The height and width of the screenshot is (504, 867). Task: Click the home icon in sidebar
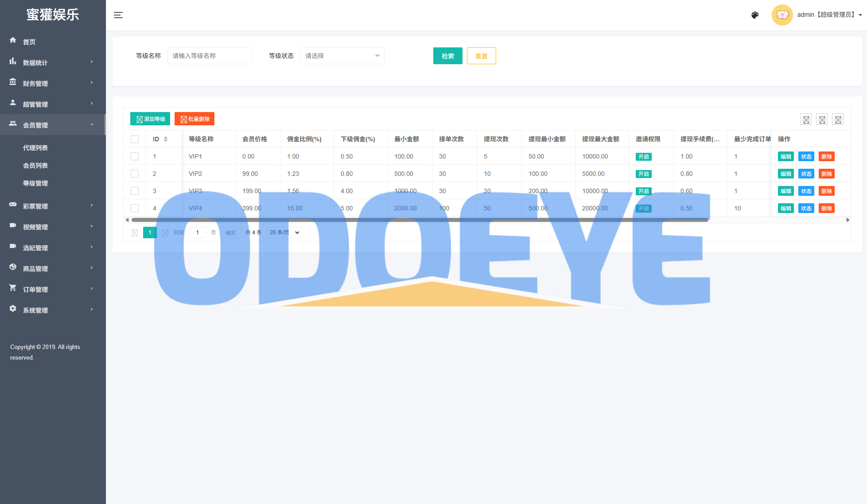[13, 40]
